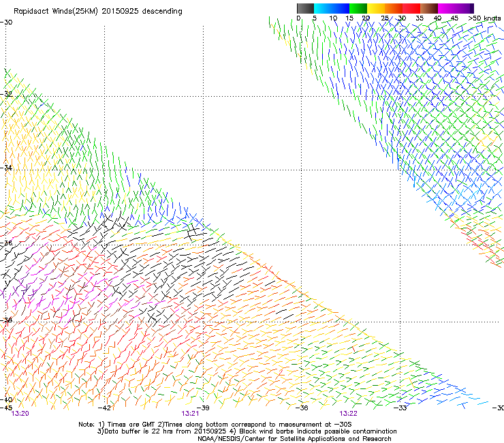Click the 'Note: 1) Times are GMT' footnote line
This screenshot has width=504, height=443.
pos(215,425)
